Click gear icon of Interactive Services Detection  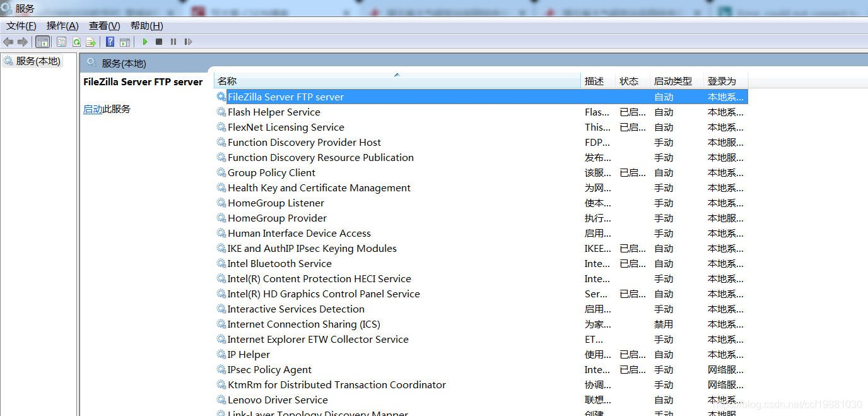[221, 309]
